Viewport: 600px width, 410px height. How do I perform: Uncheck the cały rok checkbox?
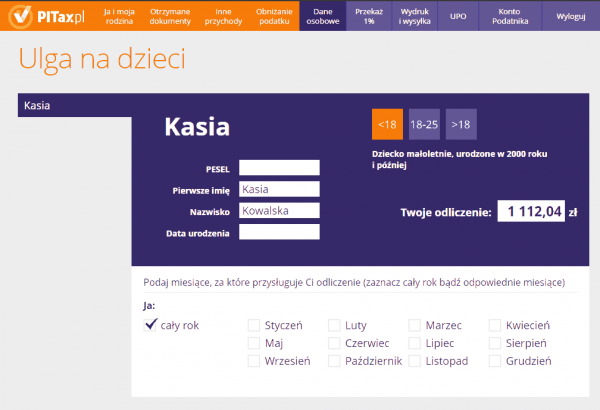click(x=150, y=325)
